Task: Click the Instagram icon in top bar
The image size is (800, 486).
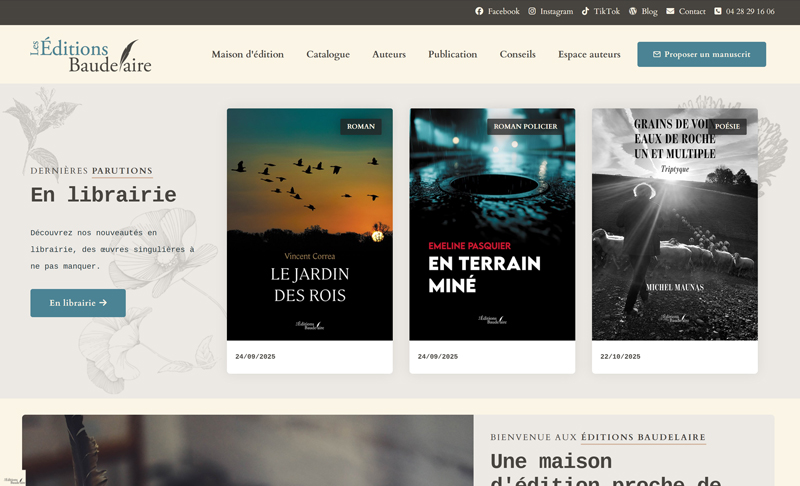Action: [532, 11]
